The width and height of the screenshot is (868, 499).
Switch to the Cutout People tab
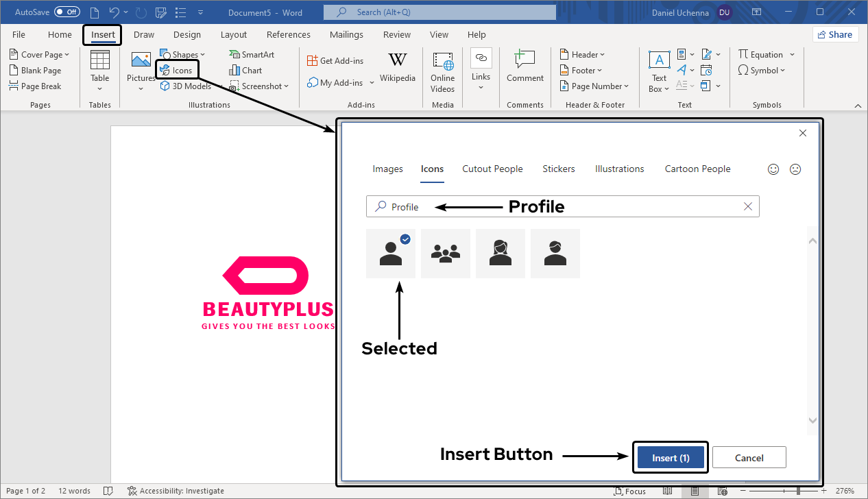[x=492, y=169]
